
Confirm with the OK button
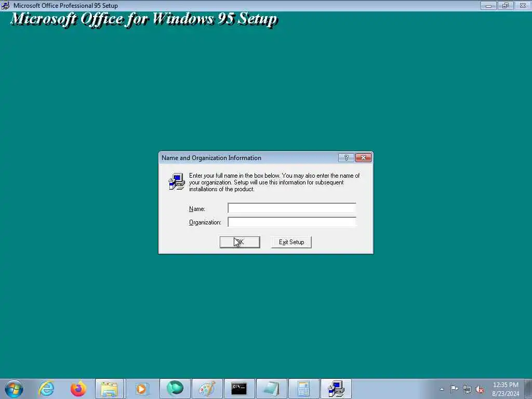tap(240, 242)
